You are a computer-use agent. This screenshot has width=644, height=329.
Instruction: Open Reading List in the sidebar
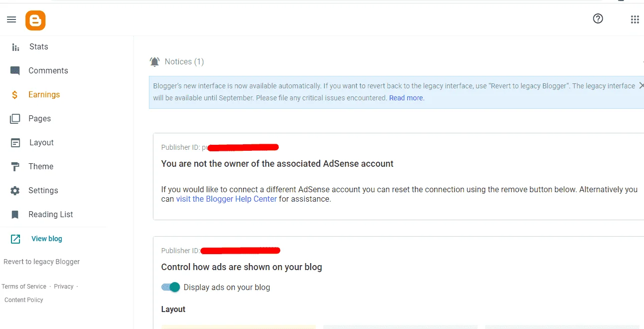pyautogui.click(x=50, y=215)
